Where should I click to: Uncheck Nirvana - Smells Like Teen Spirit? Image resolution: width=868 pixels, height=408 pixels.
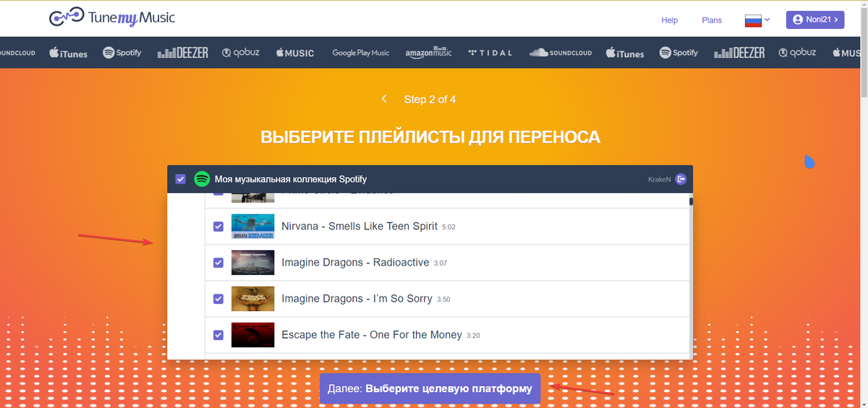click(218, 226)
